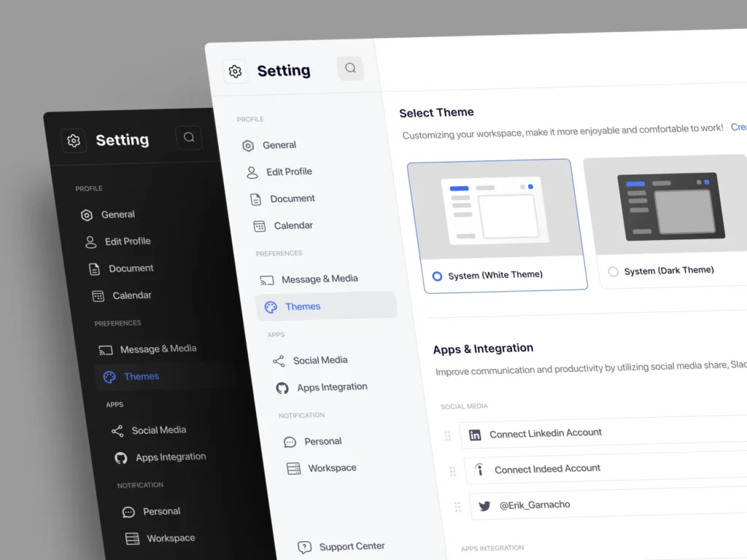Click the palette icon next to Themes in dark sidebar
Image resolution: width=747 pixels, height=560 pixels.
[109, 377]
